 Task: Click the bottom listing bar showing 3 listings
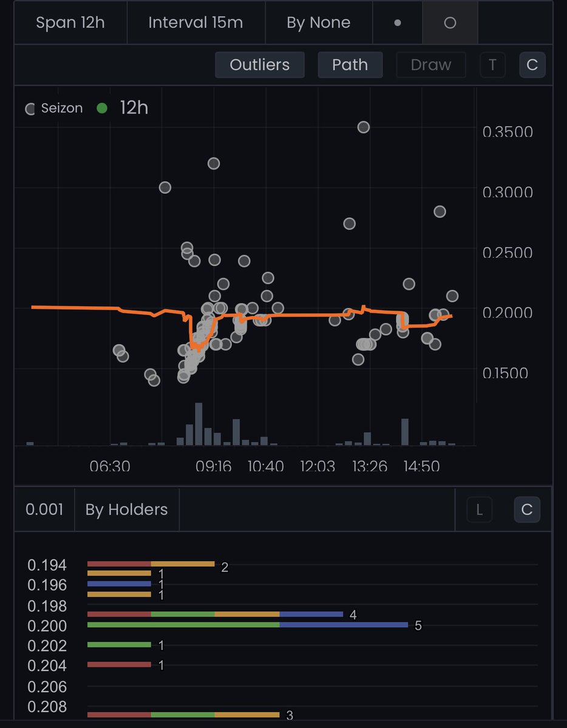point(183,715)
